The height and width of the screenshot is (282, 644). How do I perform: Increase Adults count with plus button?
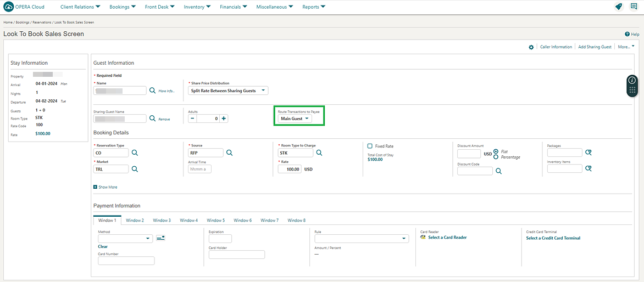click(x=224, y=119)
